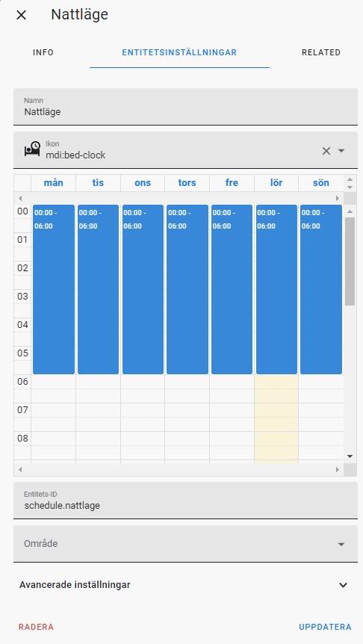The width and height of the screenshot is (363, 644).
Task: Click the UPPDATERA button
Action: coord(325,627)
